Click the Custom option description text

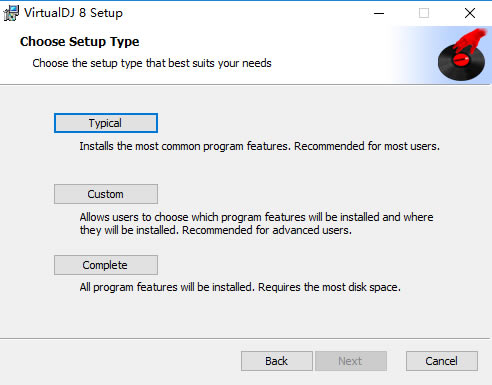pyautogui.click(x=256, y=224)
